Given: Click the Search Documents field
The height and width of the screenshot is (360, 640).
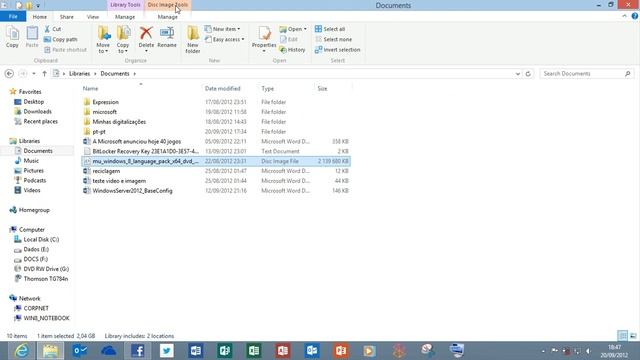Looking at the screenshot, I should (587, 74).
